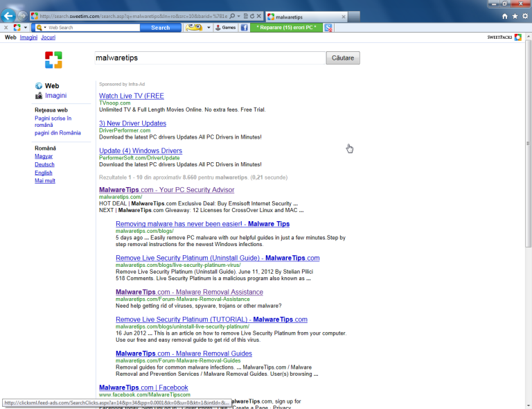Choose English language link
Viewport: 532px width, 409px height.
pos(44,173)
